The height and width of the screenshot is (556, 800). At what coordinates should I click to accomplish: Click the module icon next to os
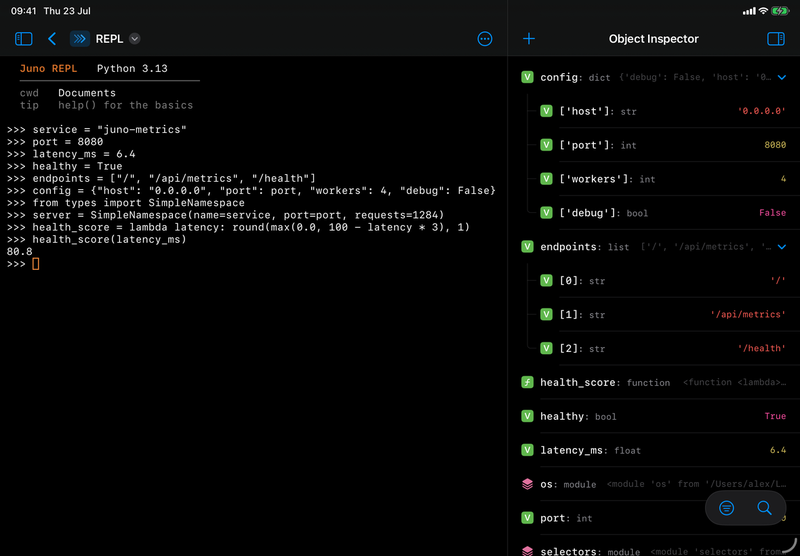point(528,484)
